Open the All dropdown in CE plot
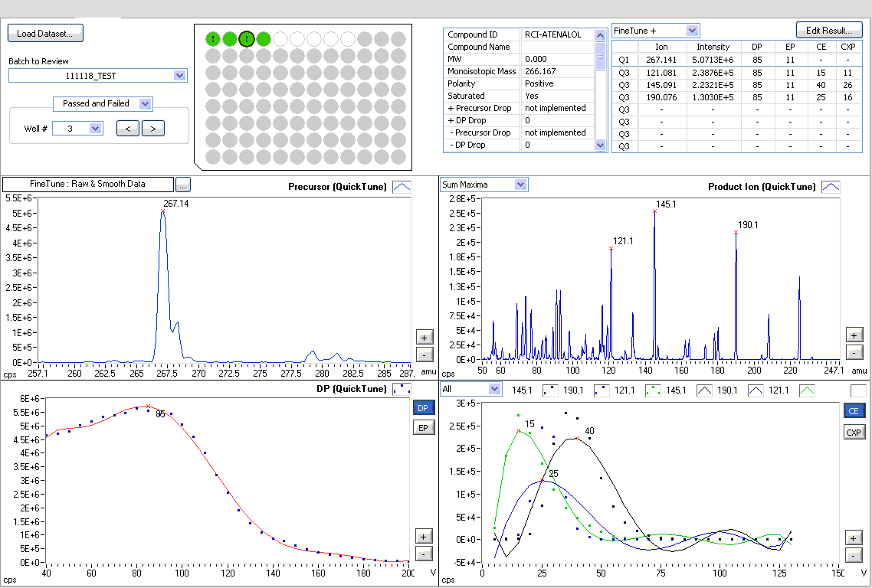Image resolution: width=872 pixels, height=588 pixels. pos(494,389)
